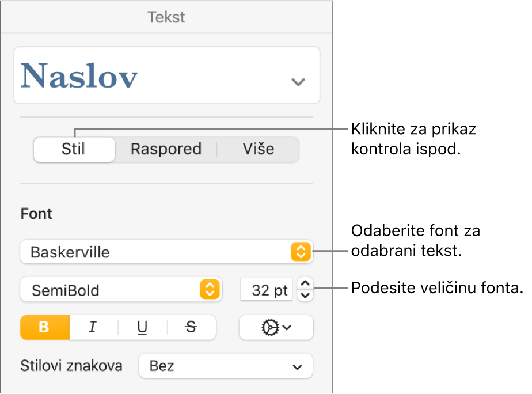The width and height of the screenshot is (532, 394).
Task: Toggle Bold formatting button
Action: click(45, 328)
